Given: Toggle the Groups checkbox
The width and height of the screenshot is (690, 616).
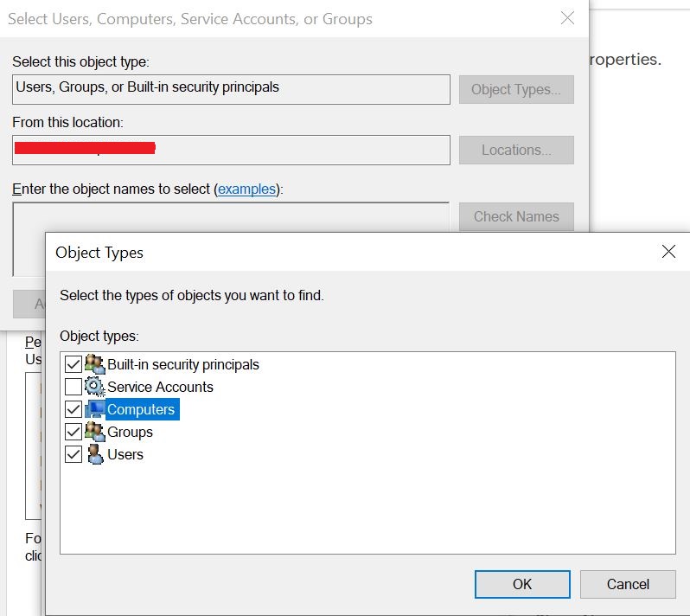Looking at the screenshot, I should coord(73,432).
